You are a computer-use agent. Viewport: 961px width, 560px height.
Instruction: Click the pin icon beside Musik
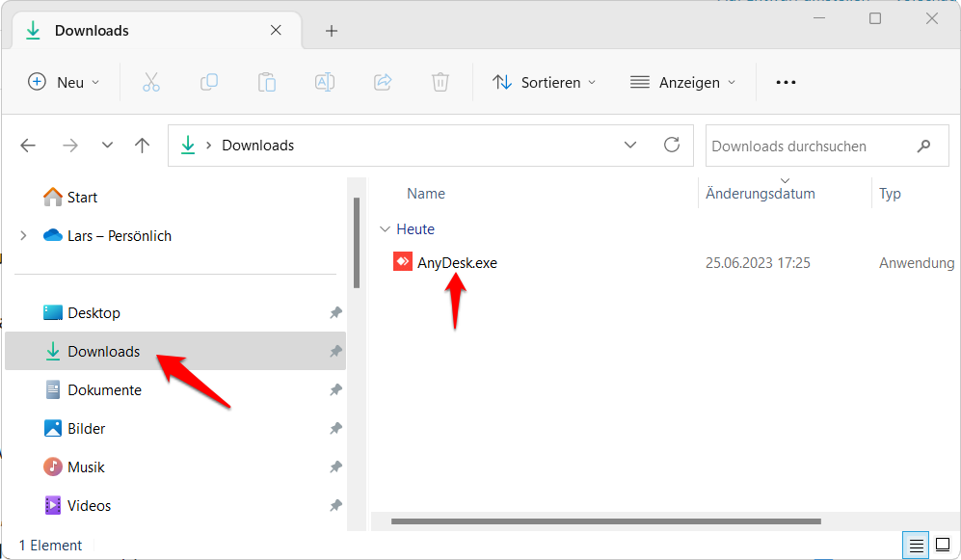335,467
